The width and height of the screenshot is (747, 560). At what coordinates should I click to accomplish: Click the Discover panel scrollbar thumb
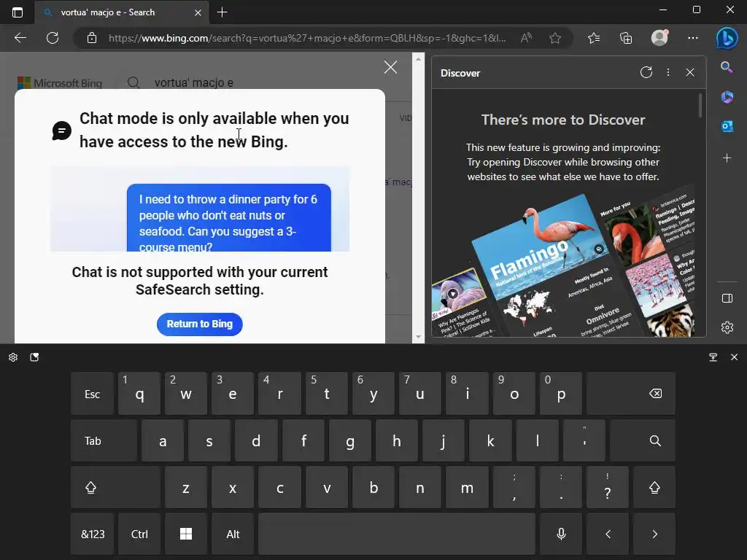click(x=700, y=105)
